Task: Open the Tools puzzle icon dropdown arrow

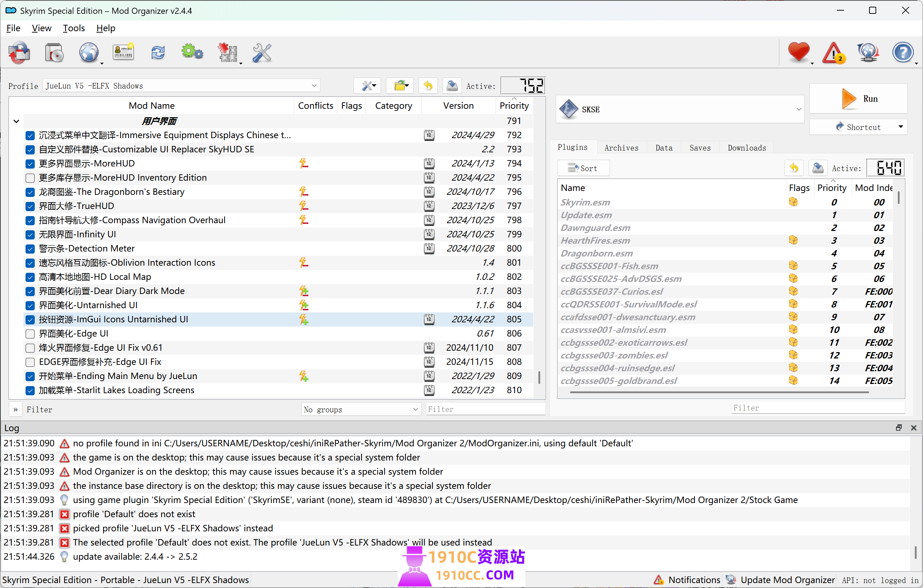Action: tap(241, 63)
